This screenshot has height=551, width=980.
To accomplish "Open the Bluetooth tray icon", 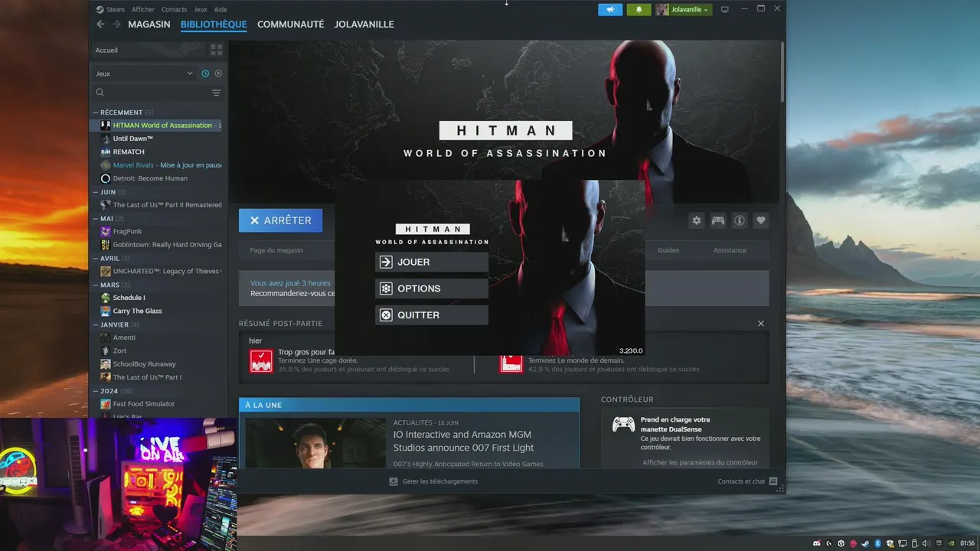I will click(x=878, y=543).
